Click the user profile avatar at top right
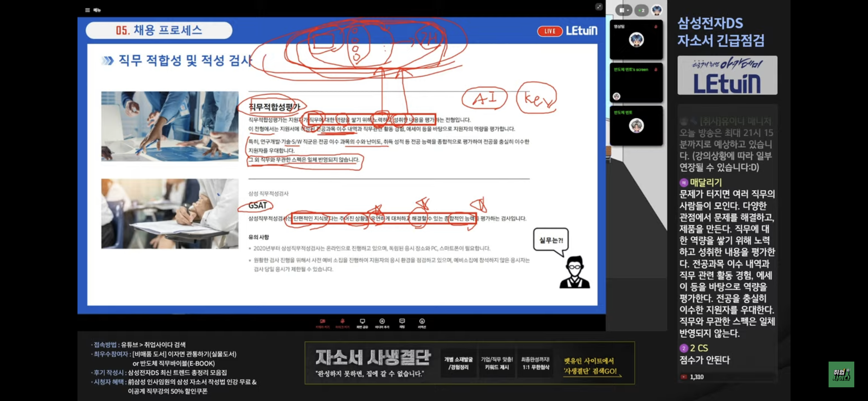This screenshot has width=868, height=401. tap(657, 10)
